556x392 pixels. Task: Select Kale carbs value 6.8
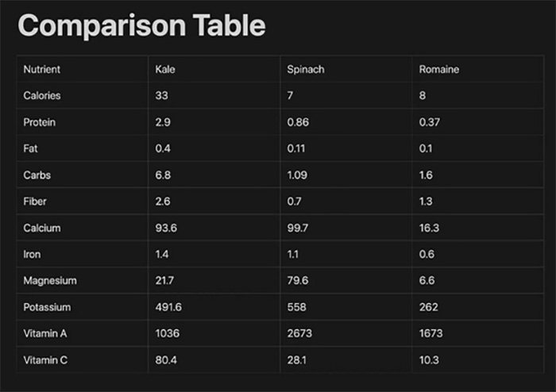(163, 175)
